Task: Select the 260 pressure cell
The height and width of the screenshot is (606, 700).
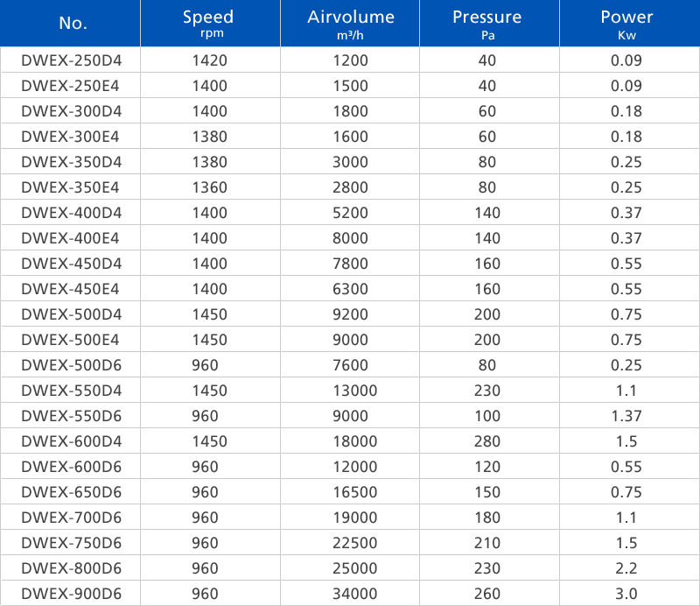Action: click(x=487, y=594)
